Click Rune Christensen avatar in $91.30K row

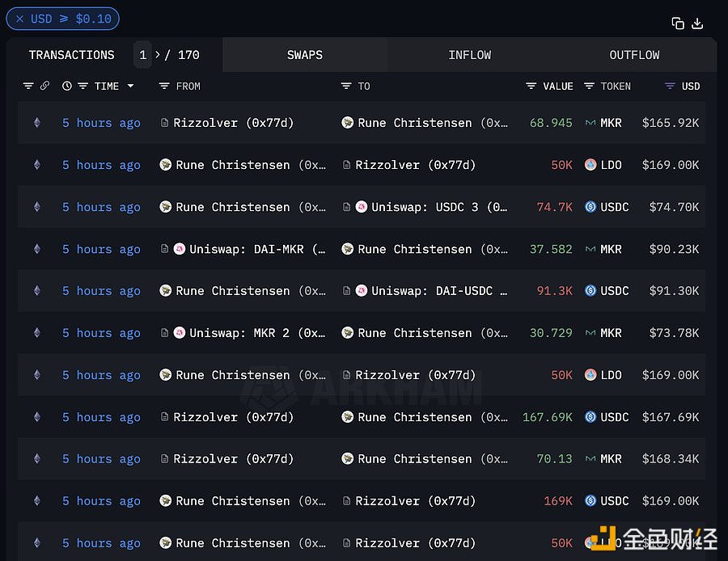pyautogui.click(x=165, y=291)
